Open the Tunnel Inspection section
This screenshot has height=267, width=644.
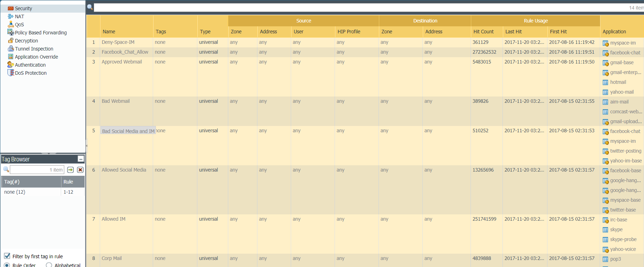pos(34,49)
